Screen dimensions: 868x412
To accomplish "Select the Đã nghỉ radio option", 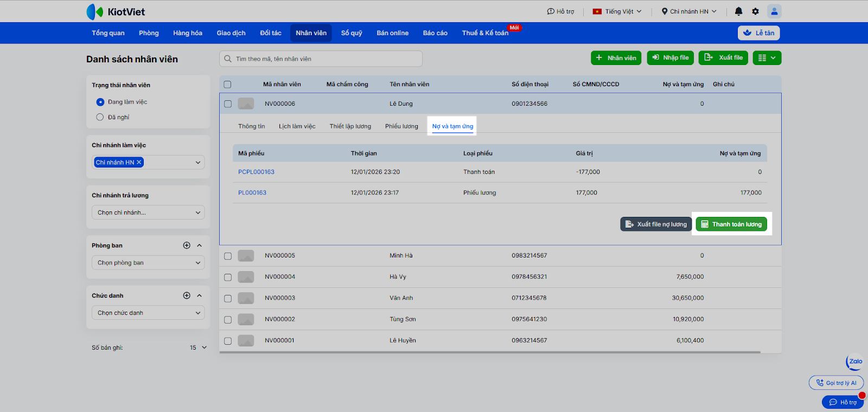I will (100, 117).
